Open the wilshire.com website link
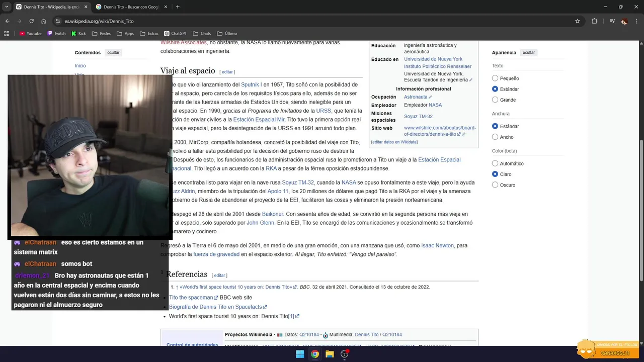This screenshot has height=362, width=644. click(440, 131)
